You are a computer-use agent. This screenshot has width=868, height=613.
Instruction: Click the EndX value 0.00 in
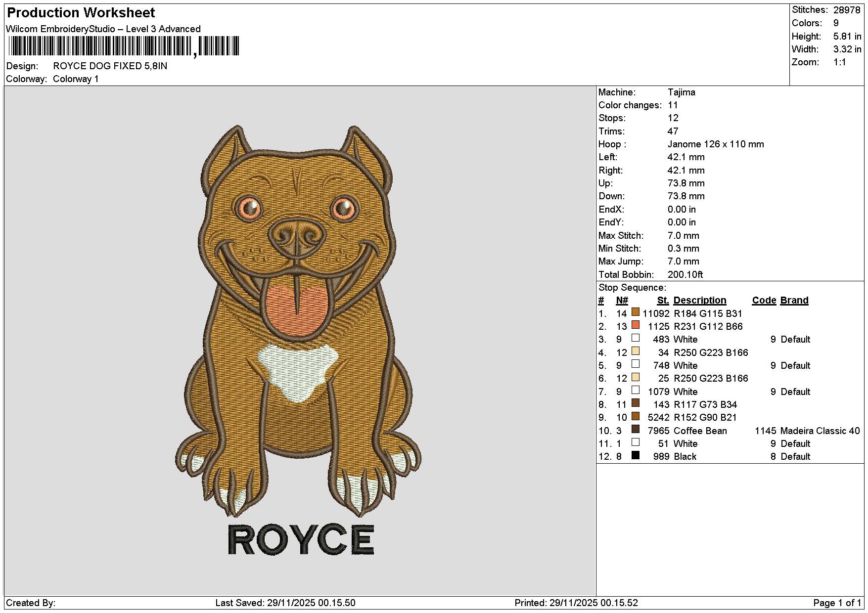point(682,210)
